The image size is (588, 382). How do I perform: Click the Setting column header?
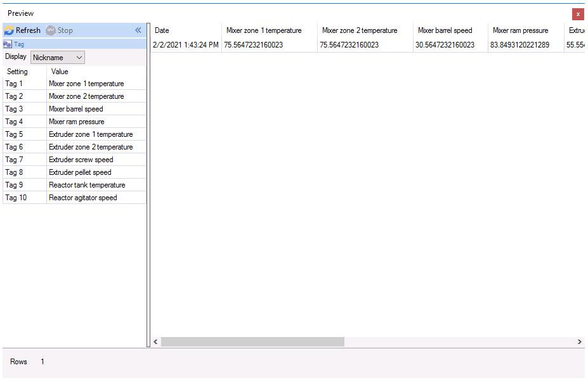tap(17, 72)
